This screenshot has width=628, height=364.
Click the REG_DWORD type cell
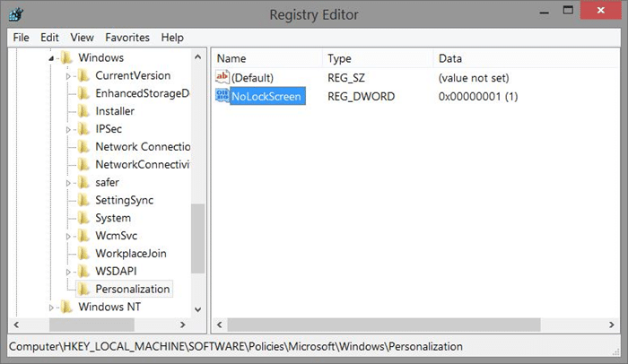[x=361, y=97]
